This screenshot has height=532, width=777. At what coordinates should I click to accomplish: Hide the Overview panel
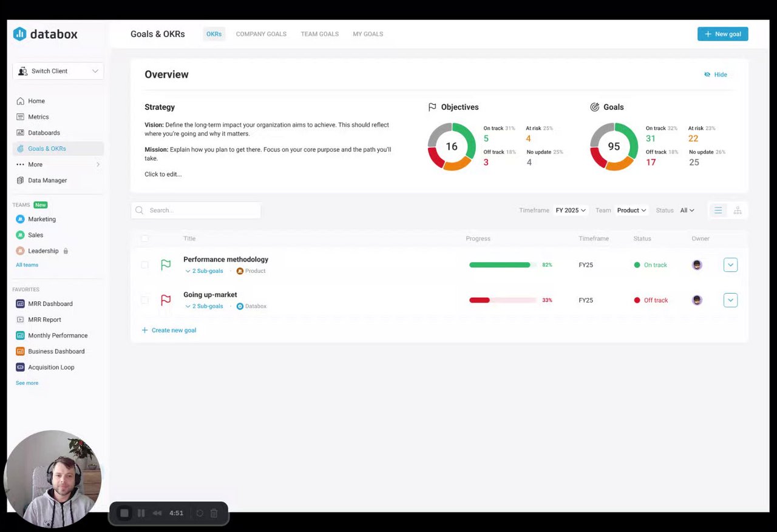[716, 75]
